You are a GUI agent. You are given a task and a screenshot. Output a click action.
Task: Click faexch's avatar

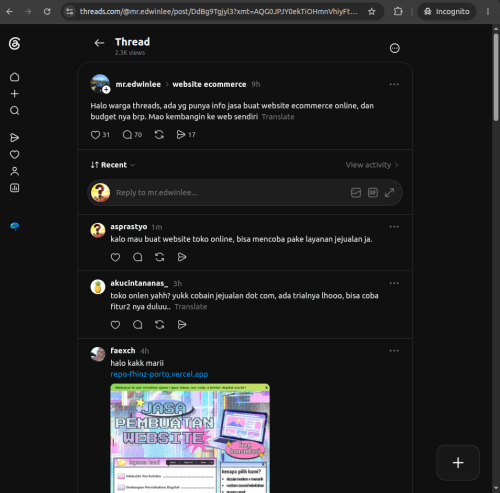click(x=98, y=354)
